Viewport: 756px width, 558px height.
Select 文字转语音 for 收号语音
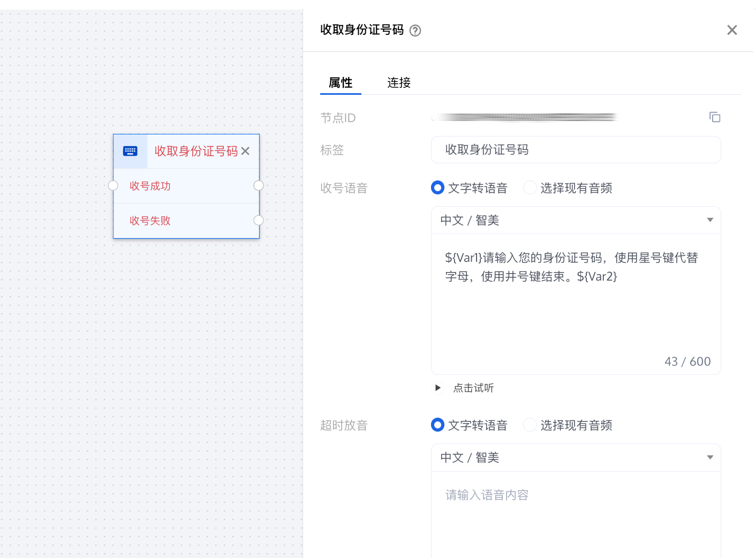[x=438, y=188]
